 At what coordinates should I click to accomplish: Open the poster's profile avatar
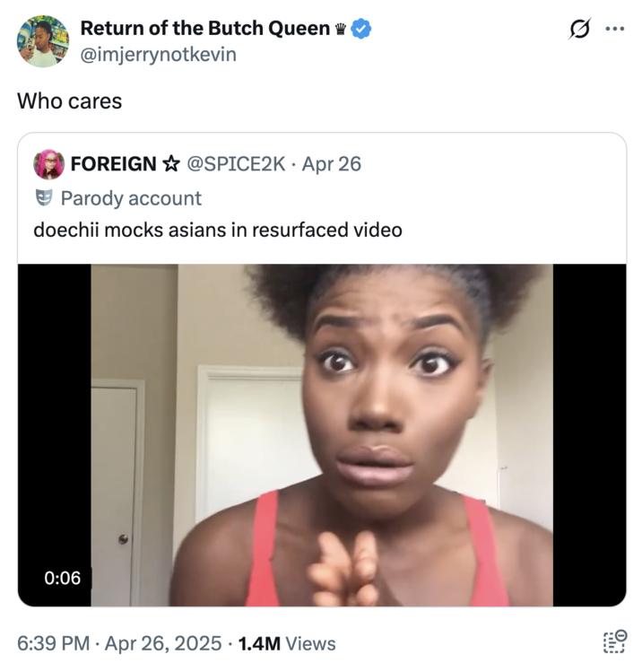point(43,41)
